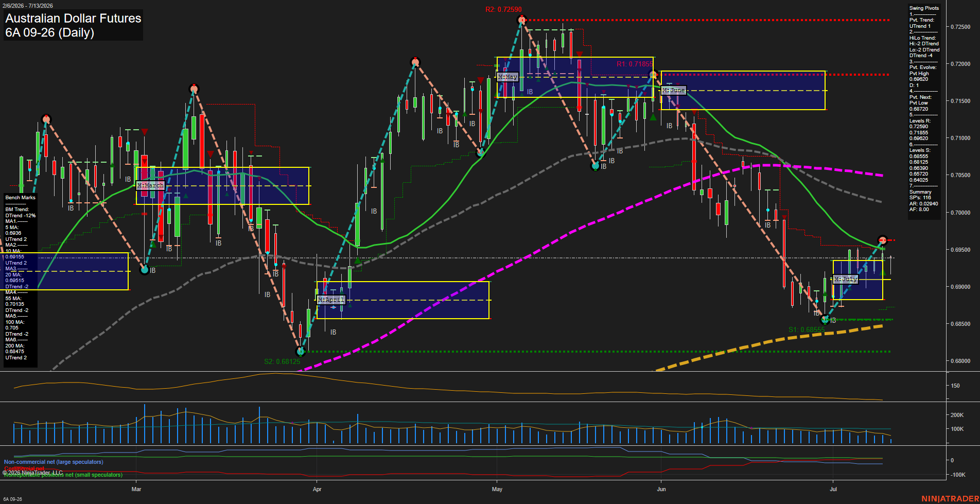Select the 0.70000 price axis label
This screenshot has height=504, width=980.
click(x=960, y=213)
